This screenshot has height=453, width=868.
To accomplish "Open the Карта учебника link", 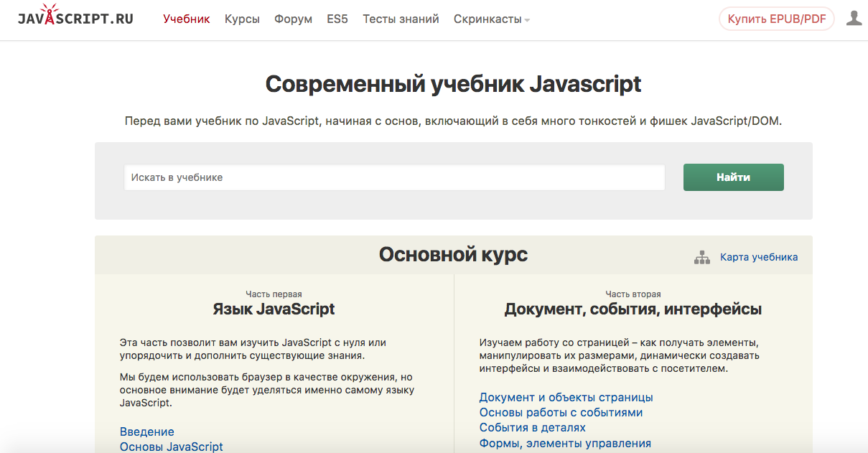I will [x=759, y=257].
